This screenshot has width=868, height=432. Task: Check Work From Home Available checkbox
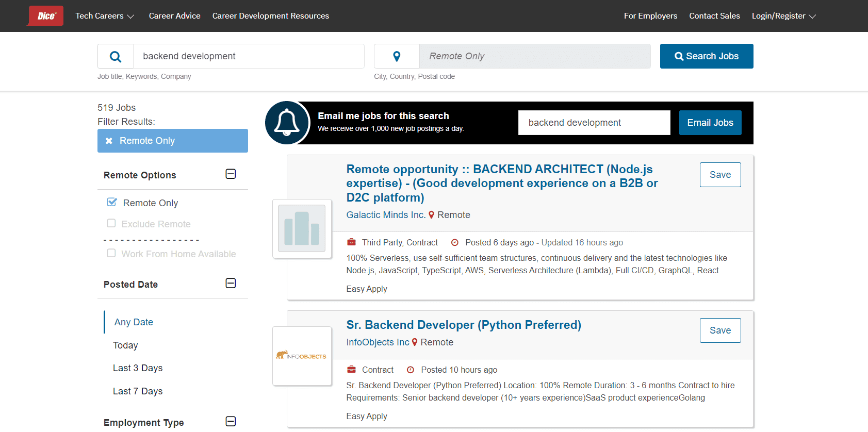pyautogui.click(x=111, y=253)
